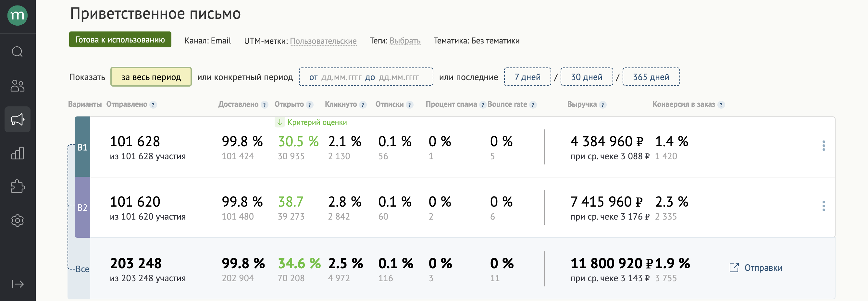868x301 pixels.
Task: Click total open rate 34.6 %
Action: 299,263
